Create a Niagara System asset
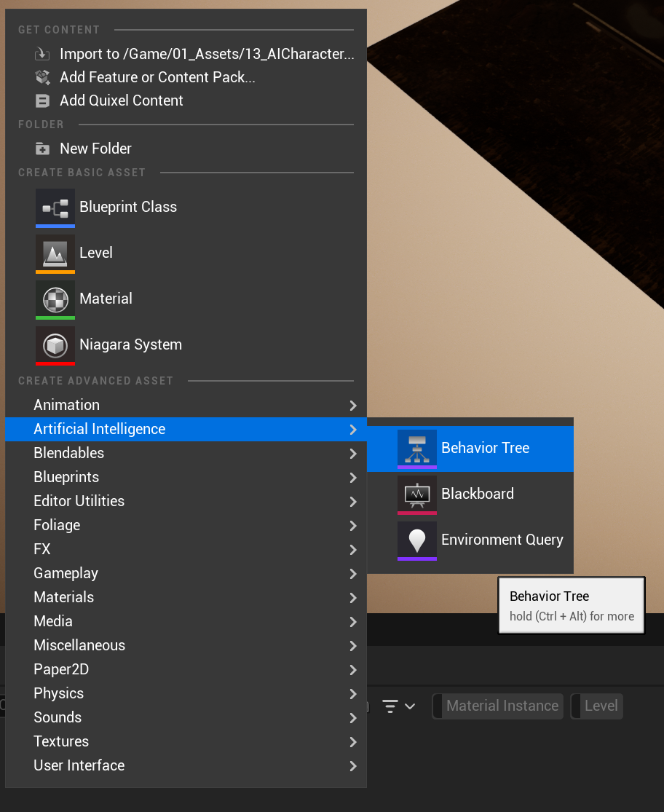664x812 pixels. (186, 345)
